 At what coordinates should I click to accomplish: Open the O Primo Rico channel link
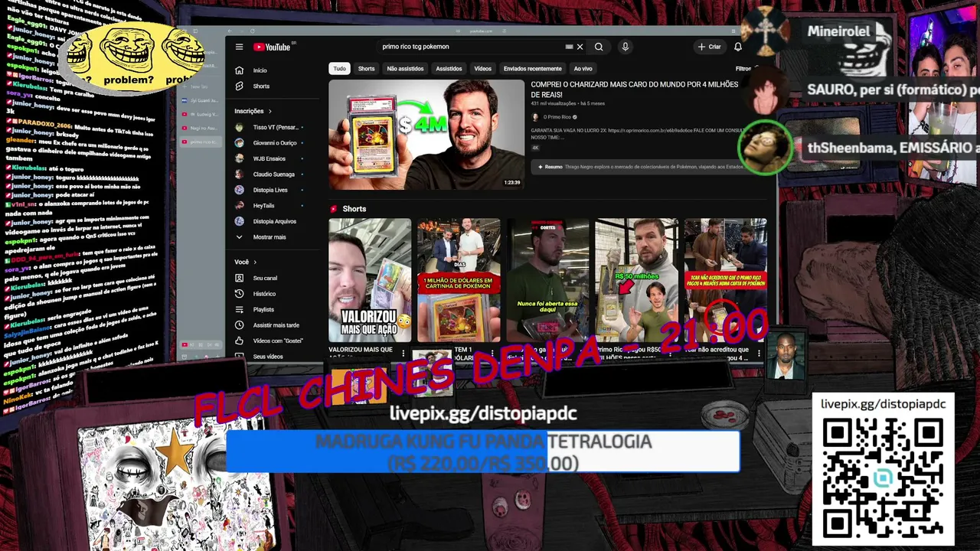point(557,117)
